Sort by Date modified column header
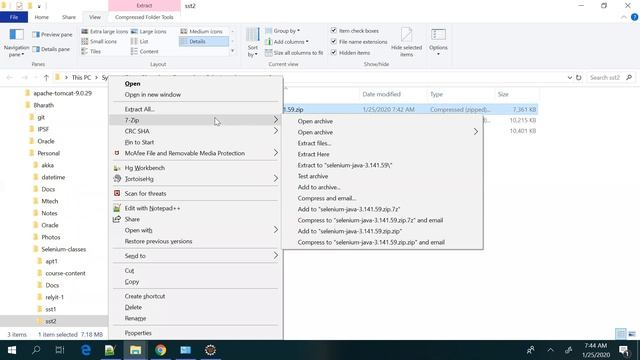The image size is (640, 360). coord(381,94)
